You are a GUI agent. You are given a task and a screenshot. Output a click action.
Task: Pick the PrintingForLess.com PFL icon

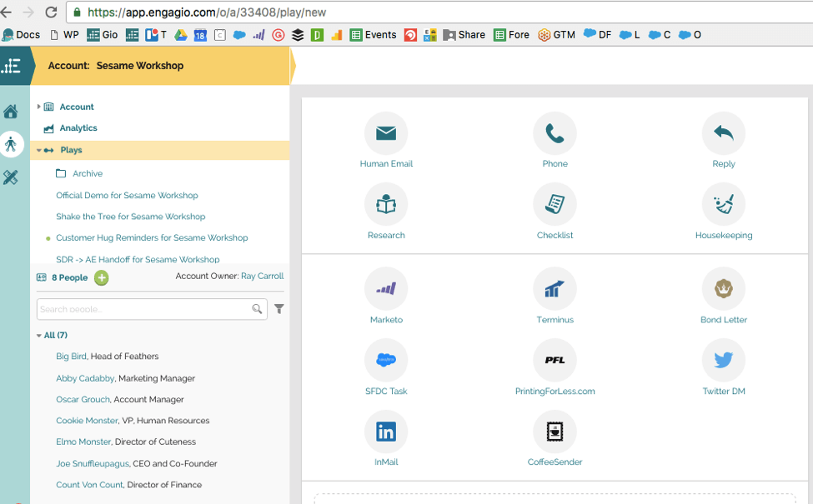click(x=555, y=361)
